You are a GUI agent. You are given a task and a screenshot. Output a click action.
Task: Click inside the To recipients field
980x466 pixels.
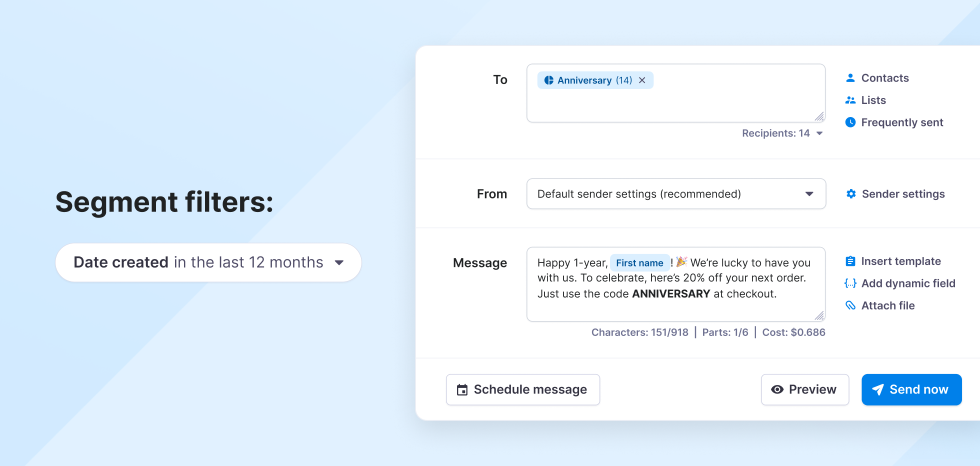(x=676, y=93)
